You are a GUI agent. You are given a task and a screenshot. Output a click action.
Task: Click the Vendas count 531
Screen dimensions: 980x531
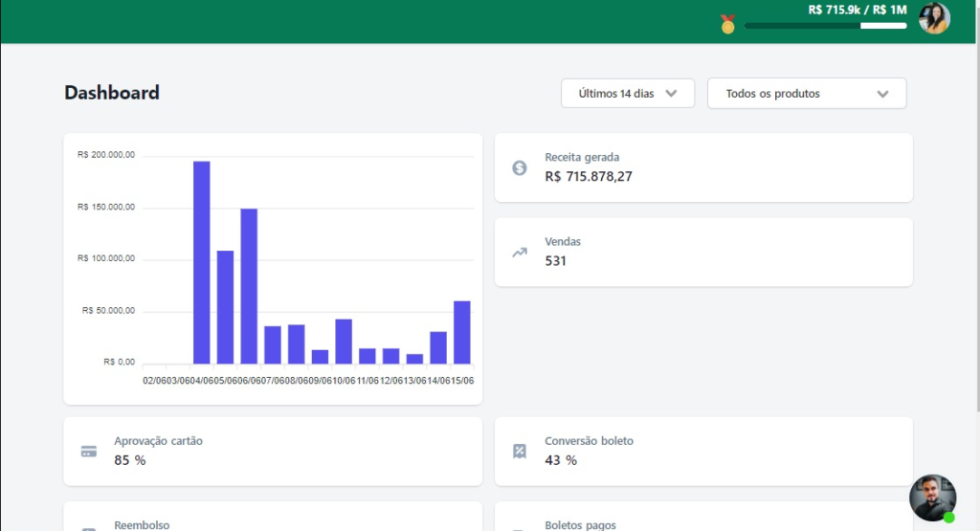(x=555, y=261)
